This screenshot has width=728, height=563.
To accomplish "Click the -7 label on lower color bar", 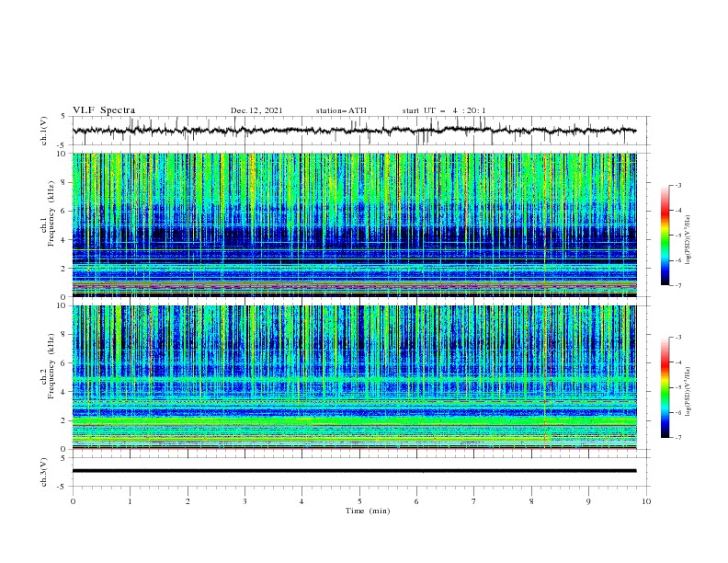I will pos(678,438).
